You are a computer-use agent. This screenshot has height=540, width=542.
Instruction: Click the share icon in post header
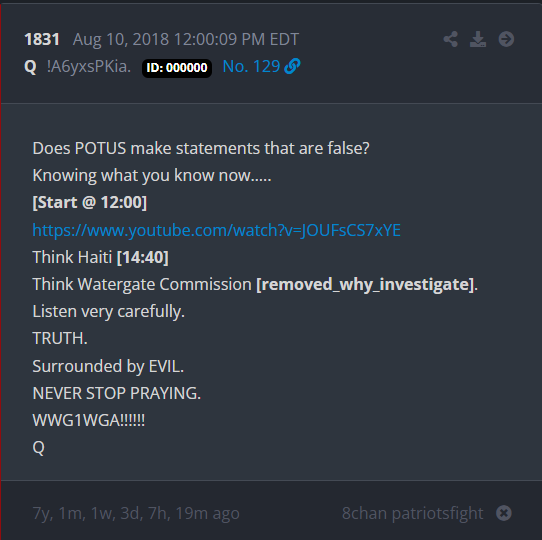pyautogui.click(x=451, y=39)
